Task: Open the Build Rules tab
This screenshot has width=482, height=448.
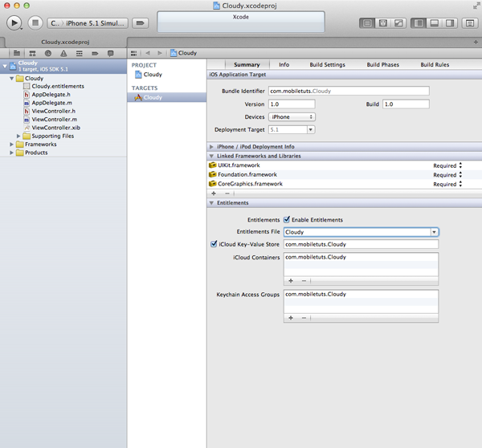Action: pyautogui.click(x=435, y=64)
